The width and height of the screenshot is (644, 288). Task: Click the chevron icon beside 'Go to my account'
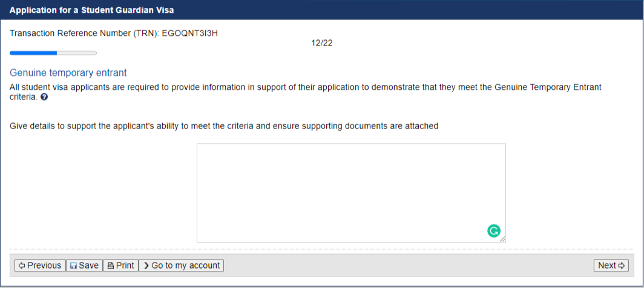146,266
